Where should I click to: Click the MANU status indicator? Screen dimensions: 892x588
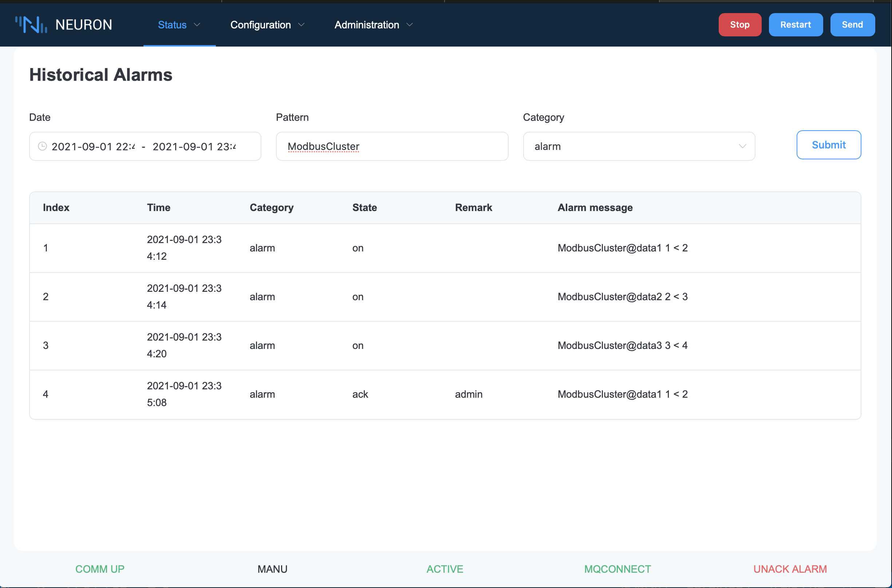[x=272, y=569]
